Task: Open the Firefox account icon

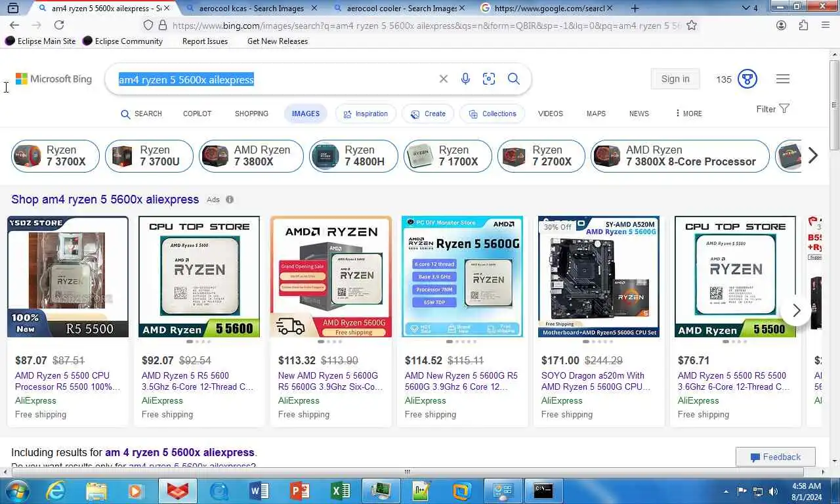Action: coord(781,25)
